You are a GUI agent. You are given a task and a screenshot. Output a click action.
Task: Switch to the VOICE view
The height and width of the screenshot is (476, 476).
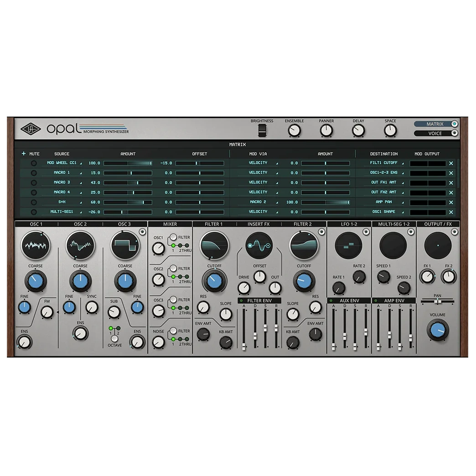click(x=436, y=133)
